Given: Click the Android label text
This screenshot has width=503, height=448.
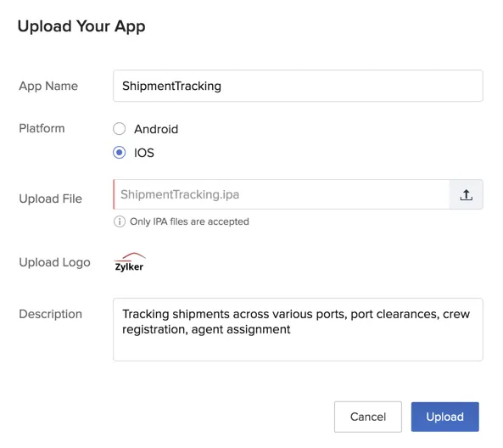Looking at the screenshot, I should (156, 129).
